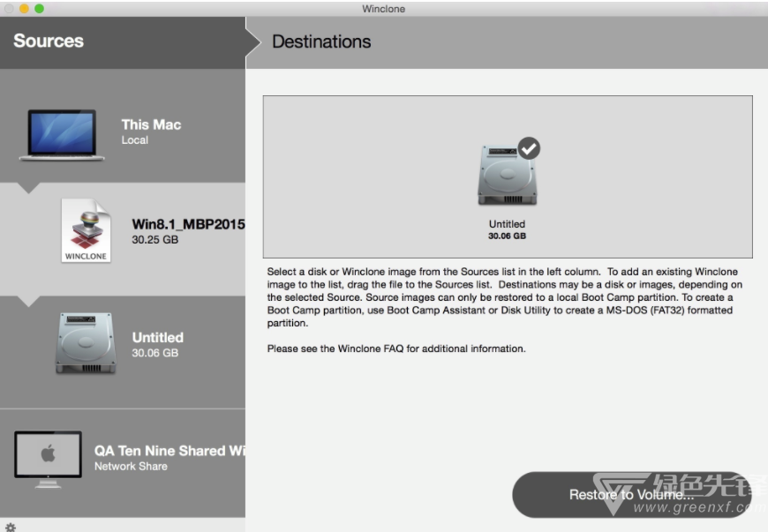Click the 30.25 GB size text
Image resolution: width=768 pixels, height=532 pixels.
click(x=154, y=239)
